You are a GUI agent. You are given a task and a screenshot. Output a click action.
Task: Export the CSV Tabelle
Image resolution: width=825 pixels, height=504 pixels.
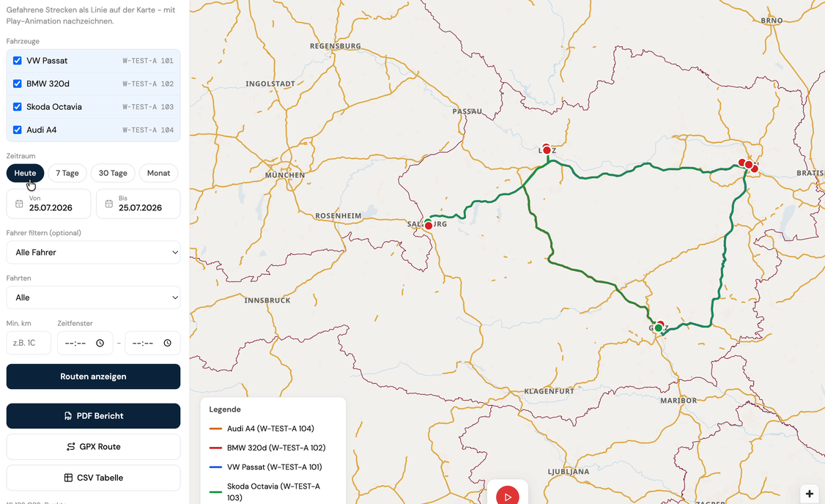(93, 478)
